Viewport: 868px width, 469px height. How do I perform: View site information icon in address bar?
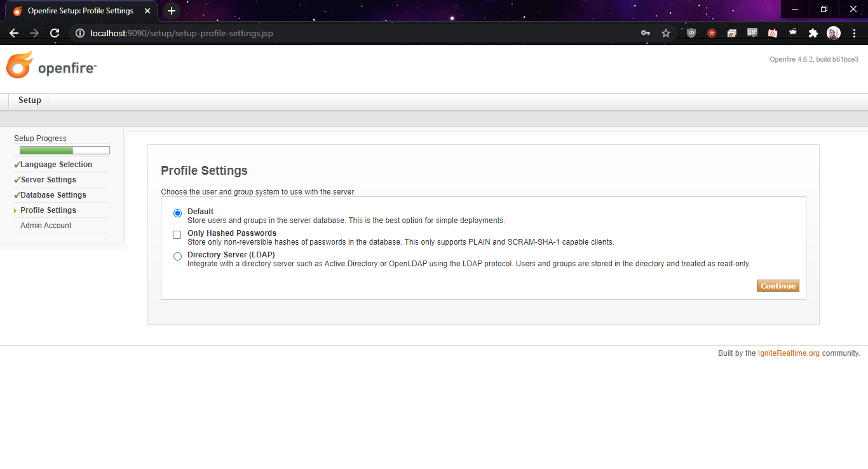click(x=80, y=33)
